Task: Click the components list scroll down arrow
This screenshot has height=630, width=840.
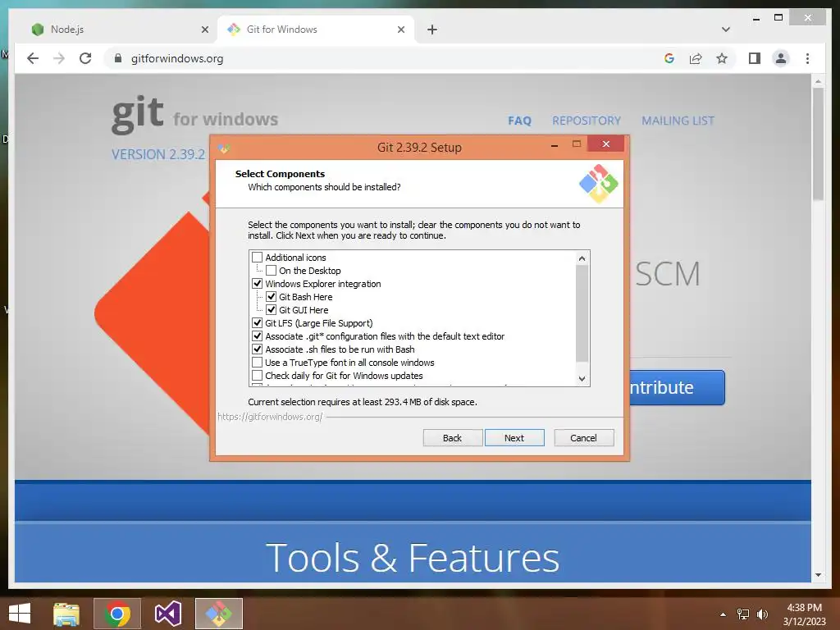Action: (582, 379)
